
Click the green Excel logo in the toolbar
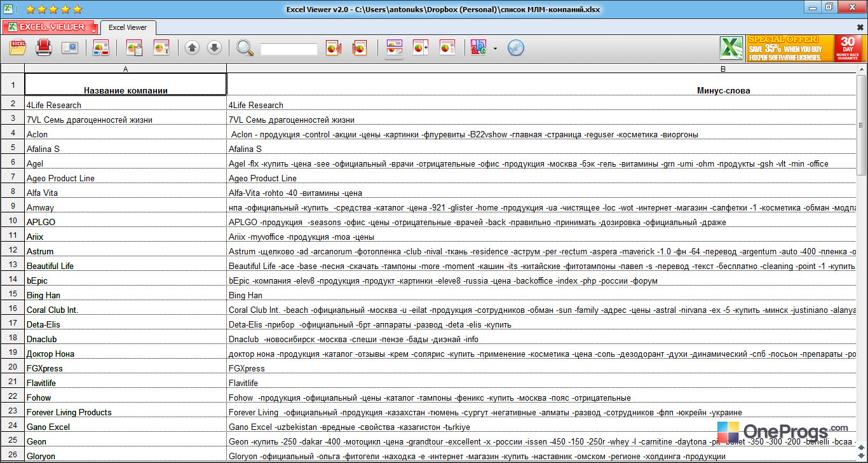[731, 48]
